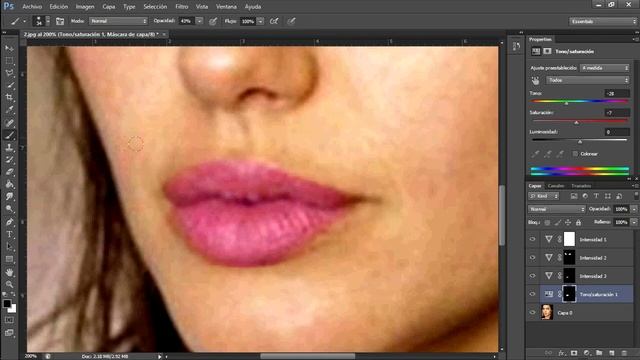
Task: Select the Paint Bucket tool
Action: [x=9, y=184]
